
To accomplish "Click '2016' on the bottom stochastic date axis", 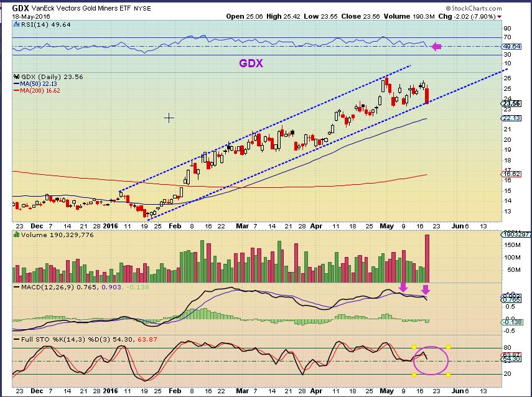I will point(110,391).
